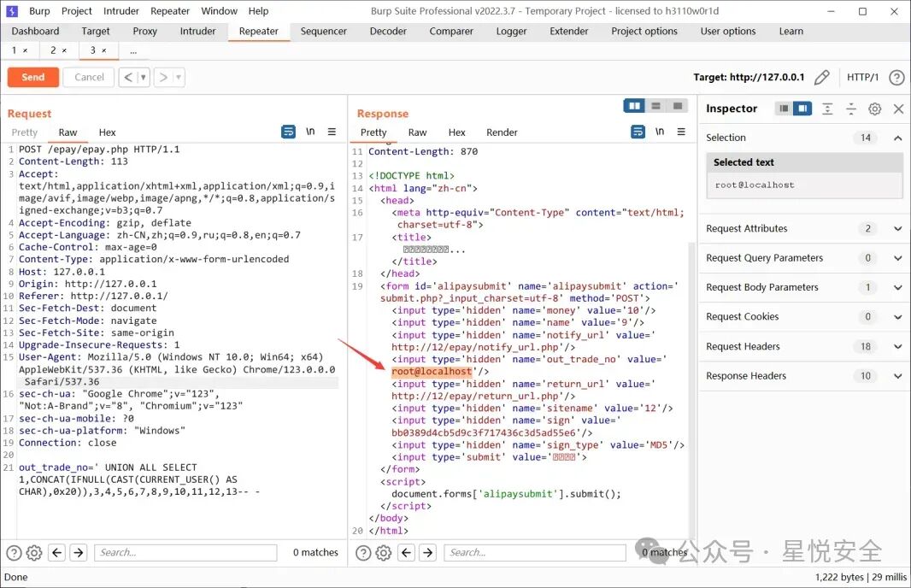Screen dimensions: 911x588
Task: Select combined tabbed layout icon
Action: click(x=678, y=106)
